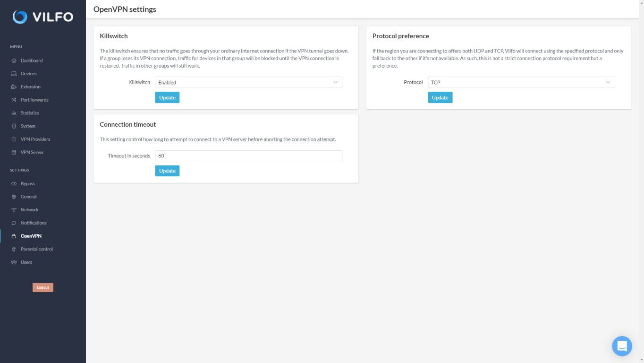Viewport: 644px width, 363px height.
Task: Click the Logout button
Action: click(43, 287)
